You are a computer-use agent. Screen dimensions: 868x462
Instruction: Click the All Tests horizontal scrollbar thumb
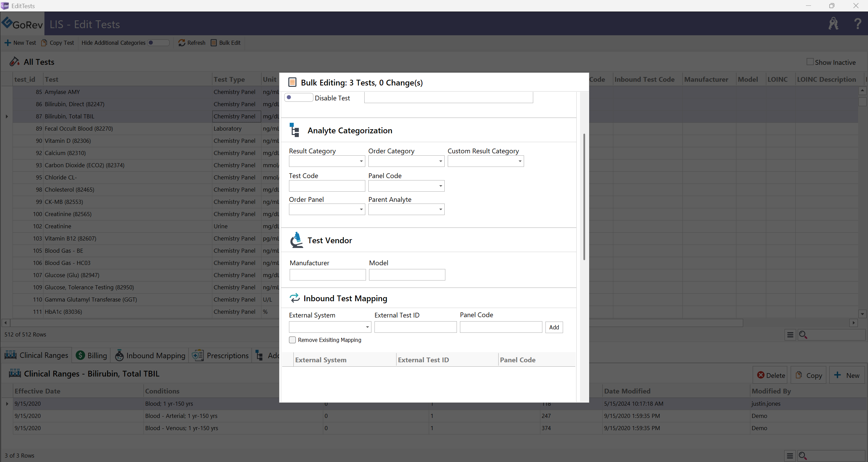(x=377, y=323)
